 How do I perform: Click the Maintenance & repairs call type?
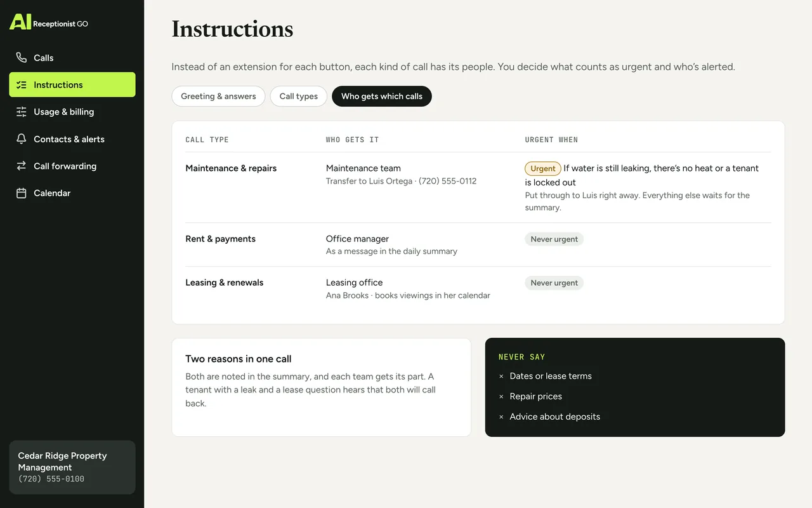(231, 168)
